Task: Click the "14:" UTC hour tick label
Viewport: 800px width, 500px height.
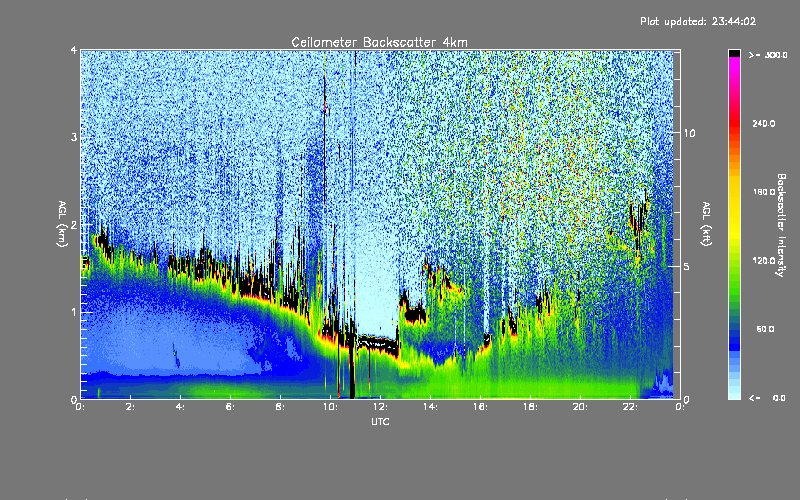Action: click(x=431, y=407)
